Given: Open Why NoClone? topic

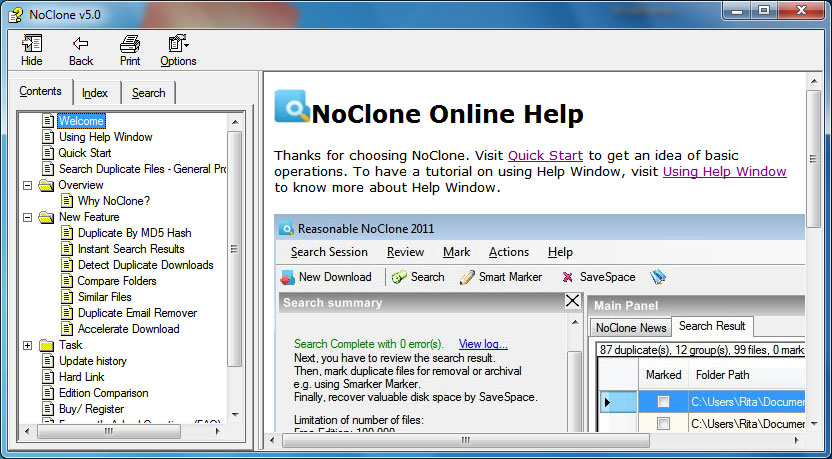Looking at the screenshot, I should 114,201.
